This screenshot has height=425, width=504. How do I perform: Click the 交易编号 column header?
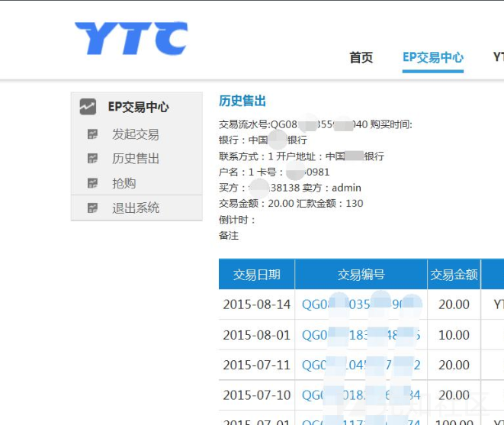[361, 275]
